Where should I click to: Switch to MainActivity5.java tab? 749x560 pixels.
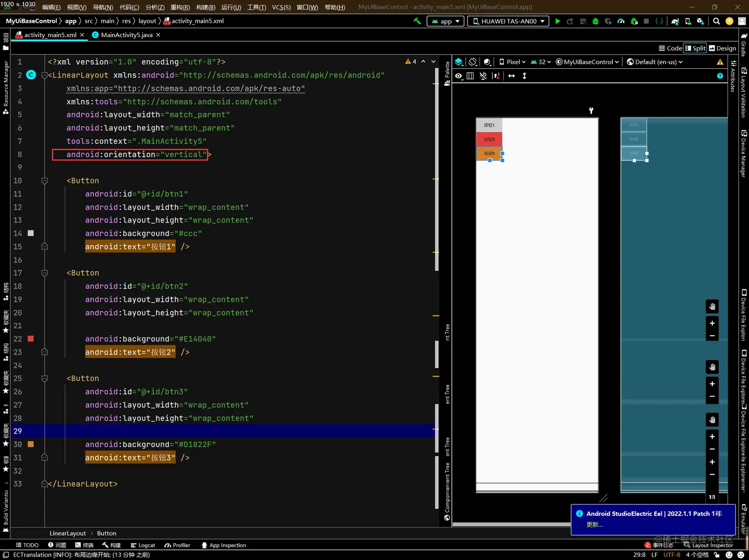tap(126, 35)
